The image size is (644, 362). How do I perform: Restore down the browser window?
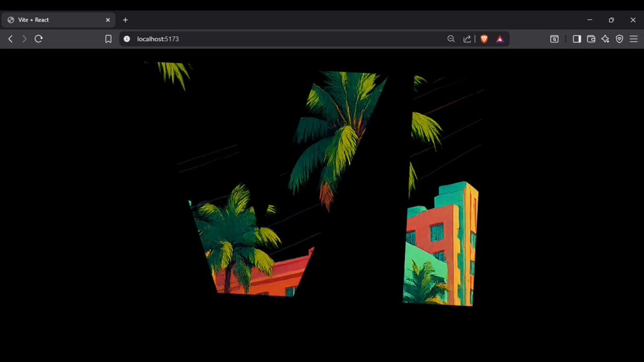(611, 20)
